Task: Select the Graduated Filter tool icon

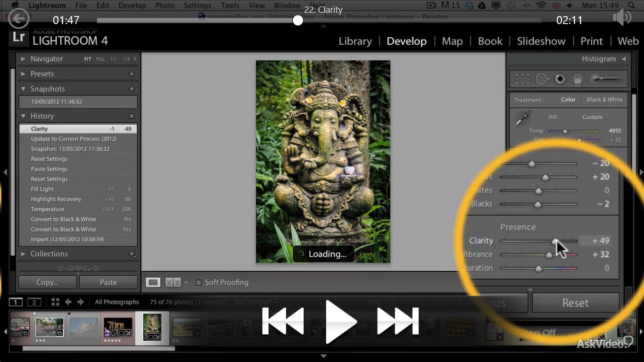Action: point(578,79)
